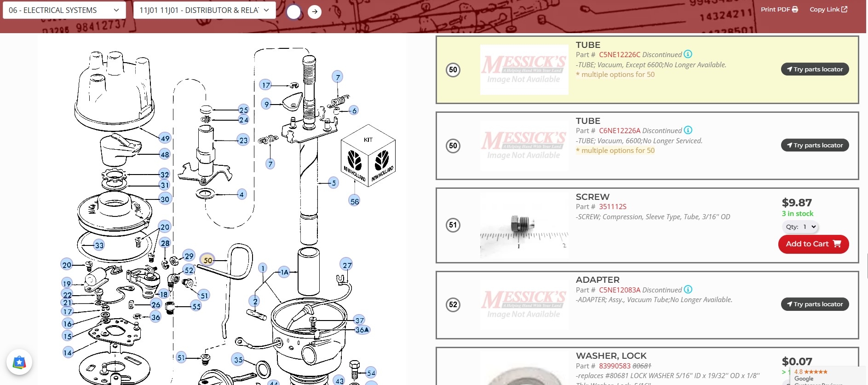
Task: Expand the 11J01 Distributor section dropdown
Action: pyautogui.click(x=204, y=10)
